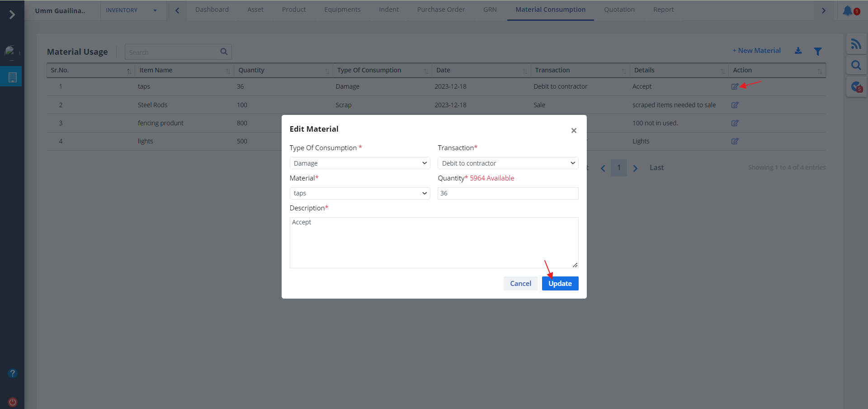Image resolution: width=868 pixels, height=409 pixels.
Task: Click the New Material link
Action: pyautogui.click(x=756, y=51)
